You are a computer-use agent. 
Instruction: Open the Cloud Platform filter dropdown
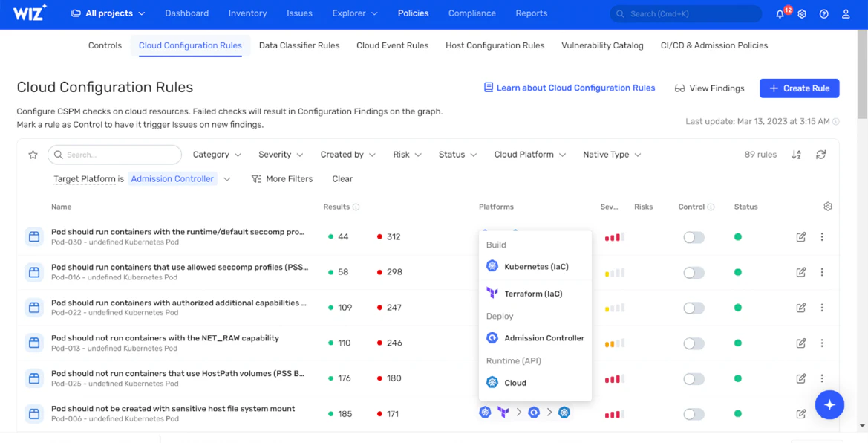[x=530, y=155]
